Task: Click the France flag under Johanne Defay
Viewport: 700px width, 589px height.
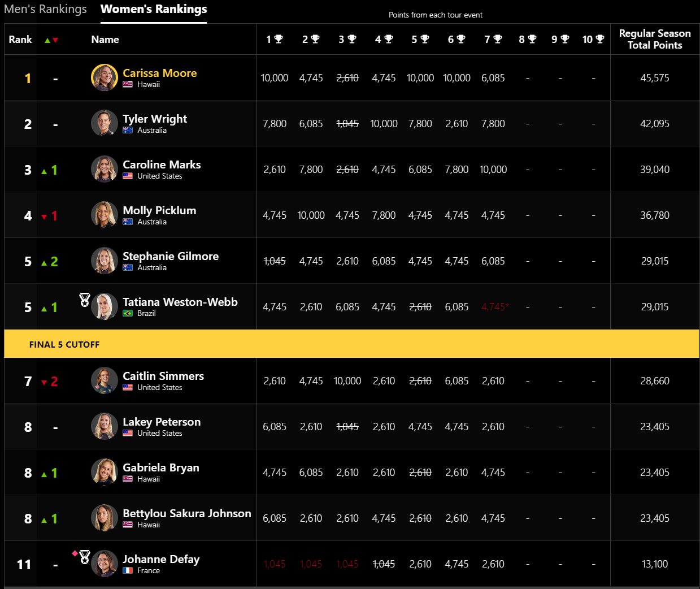Action: pyautogui.click(x=128, y=570)
